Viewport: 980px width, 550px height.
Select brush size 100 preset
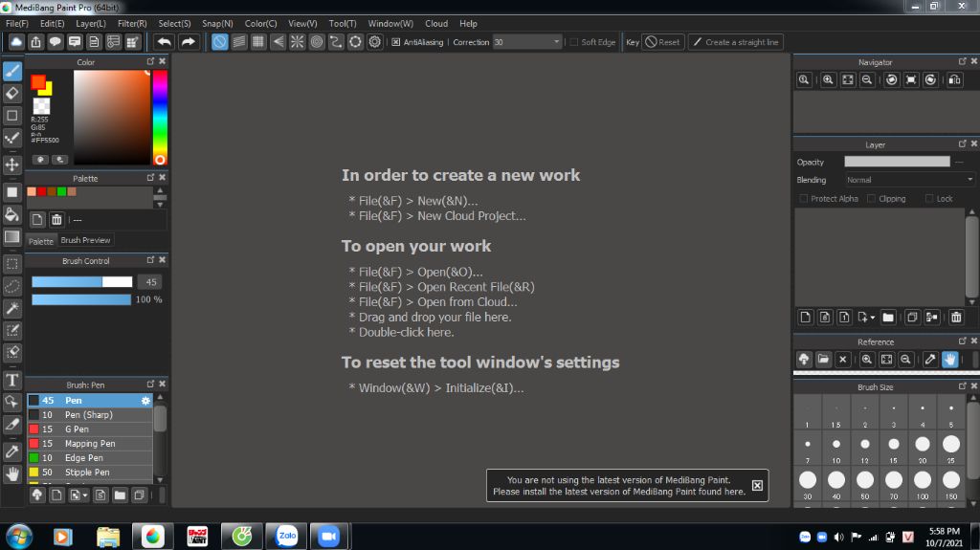pos(923,483)
